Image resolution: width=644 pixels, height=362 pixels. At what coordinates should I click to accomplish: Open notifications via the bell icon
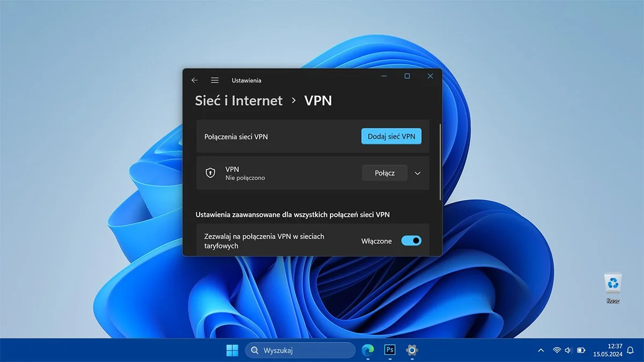click(x=629, y=350)
